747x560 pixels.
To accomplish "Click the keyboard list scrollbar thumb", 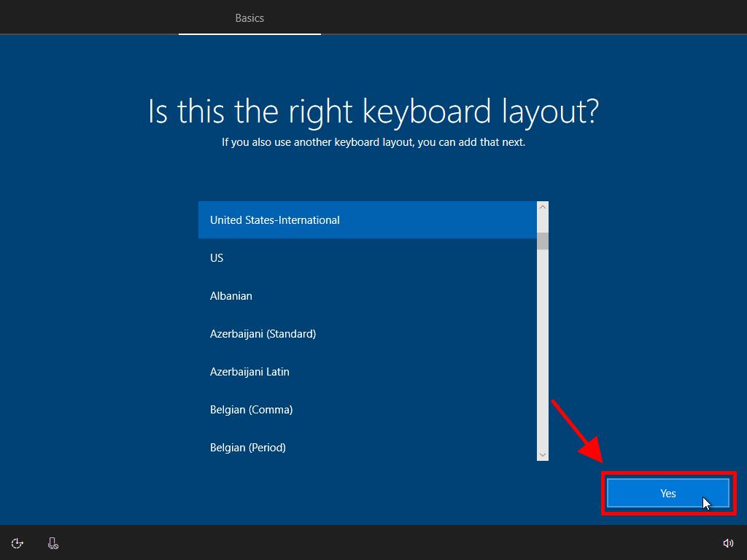I will tap(542, 241).
